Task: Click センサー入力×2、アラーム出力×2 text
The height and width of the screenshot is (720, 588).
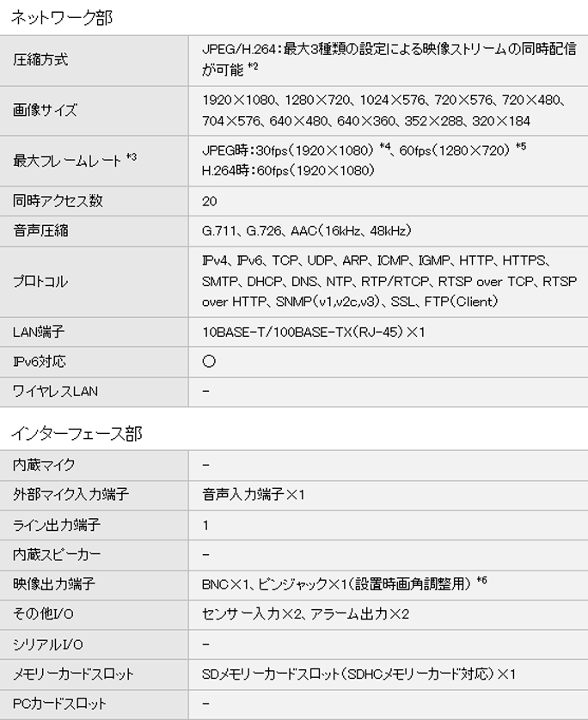Action: click(305, 613)
